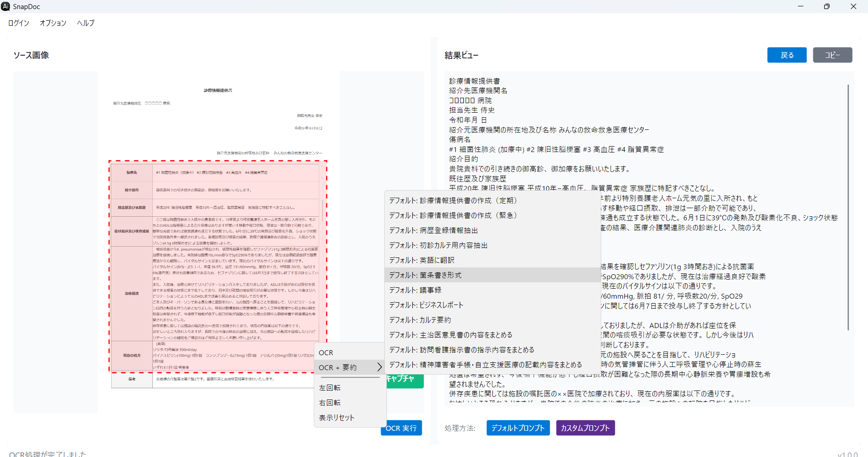The height and width of the screenshot is (457, 868).
Task: Select デフォルト: 英語に翻訳 preset
Action: (x=421, y=260)
